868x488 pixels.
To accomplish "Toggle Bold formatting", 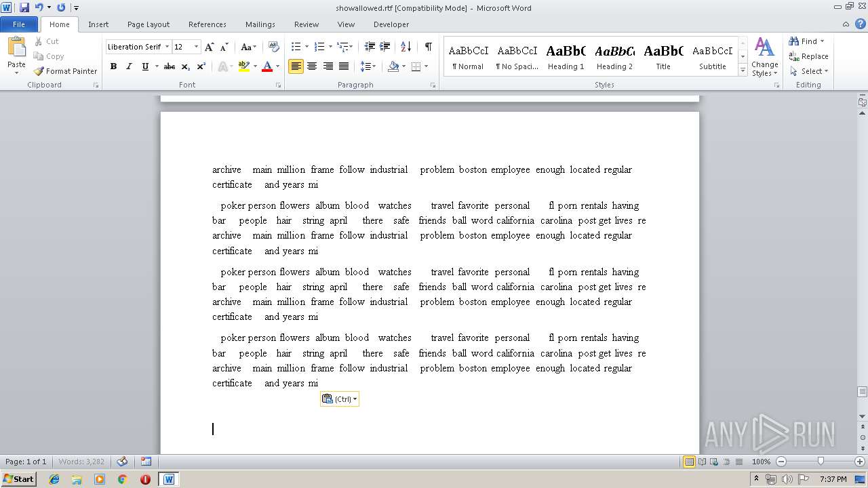I will [x=113, y=66].
